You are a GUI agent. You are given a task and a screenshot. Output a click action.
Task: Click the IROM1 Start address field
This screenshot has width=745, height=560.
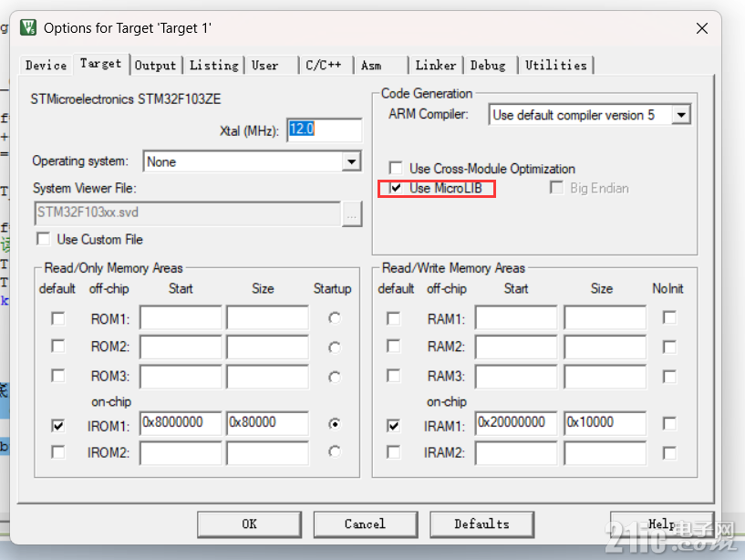point(181,423)
